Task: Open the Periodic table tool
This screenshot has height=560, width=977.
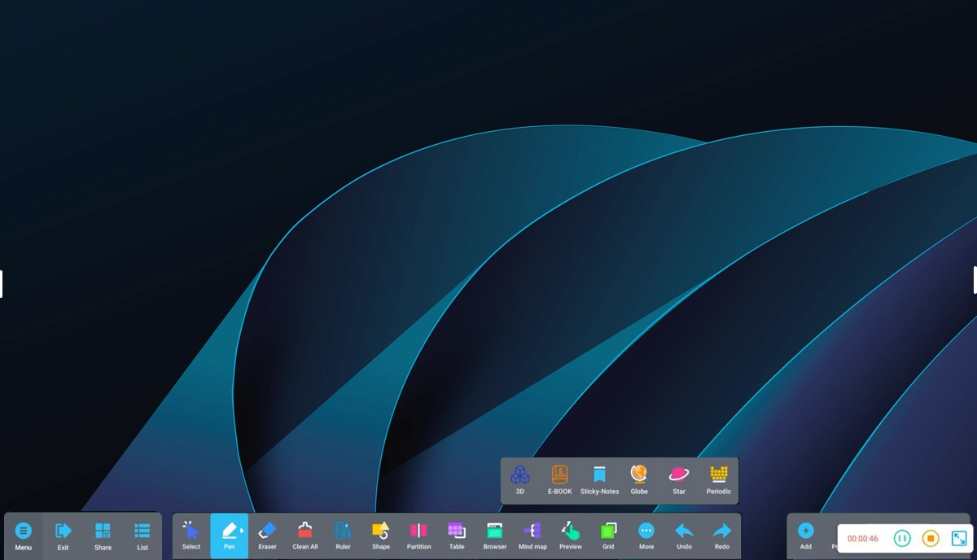Action: coord(718,479)
